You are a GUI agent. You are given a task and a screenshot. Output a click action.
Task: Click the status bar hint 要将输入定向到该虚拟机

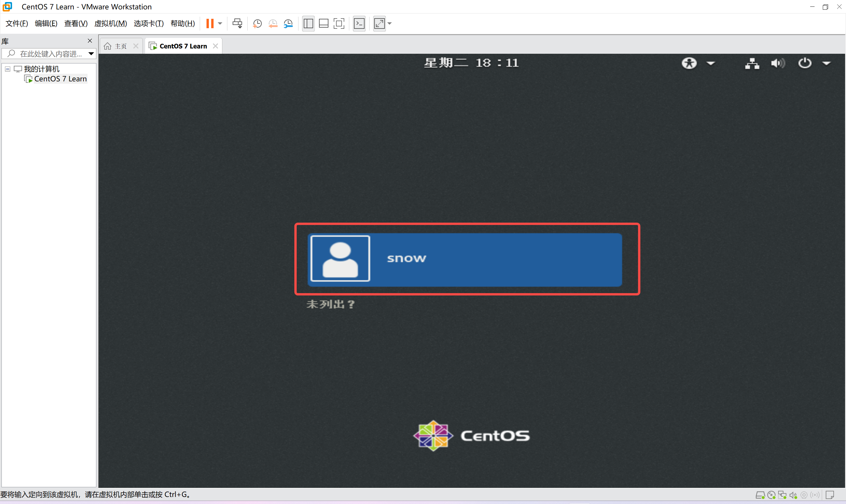pyautogui.click(x=95, y=495)
